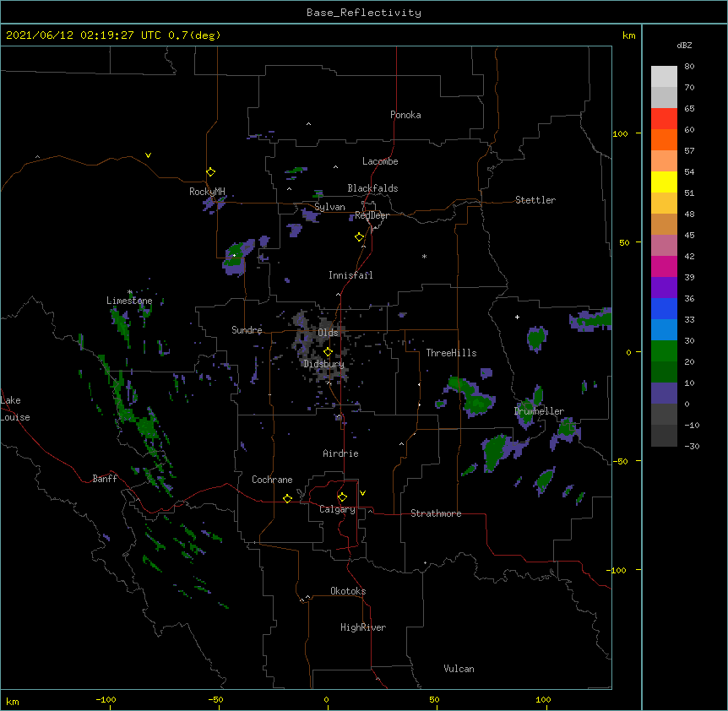This screenshot has width=728, height=711.
Task: Click the Lake Louise label
Action: [14, 409]
